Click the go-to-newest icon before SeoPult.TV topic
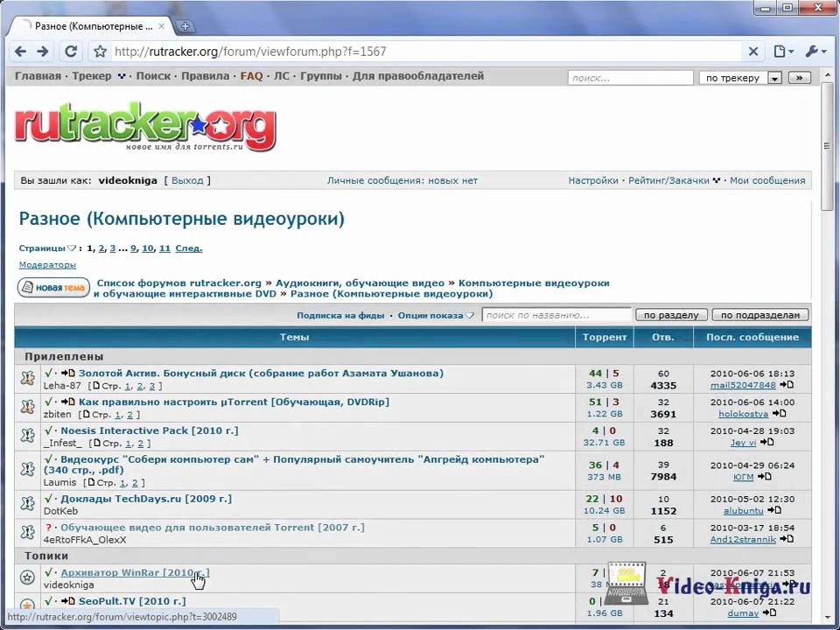Image resolution: width=840 pixels, height=630 pixels. point(68,600)
